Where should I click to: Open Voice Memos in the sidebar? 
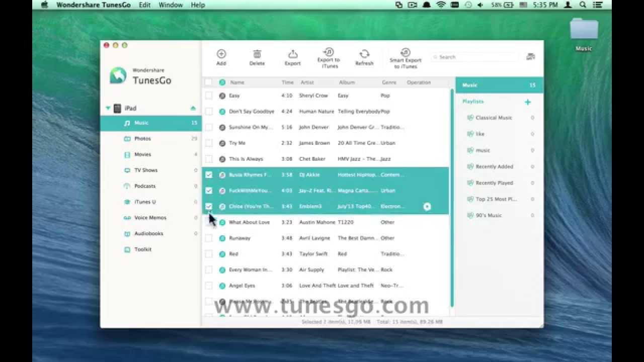[x=151, y=218]
